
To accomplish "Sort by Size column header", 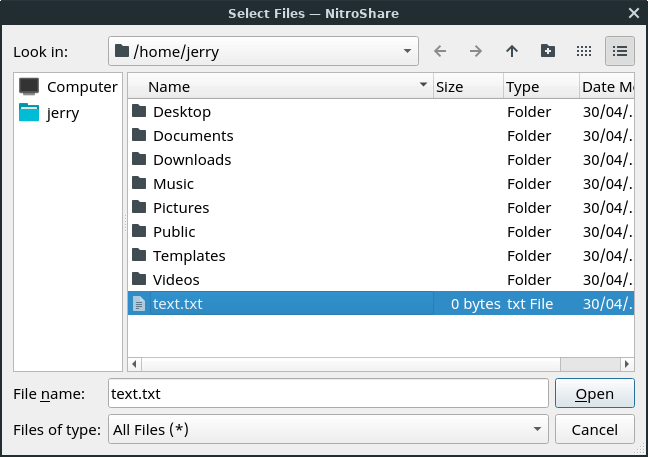I will coord(468,87).
